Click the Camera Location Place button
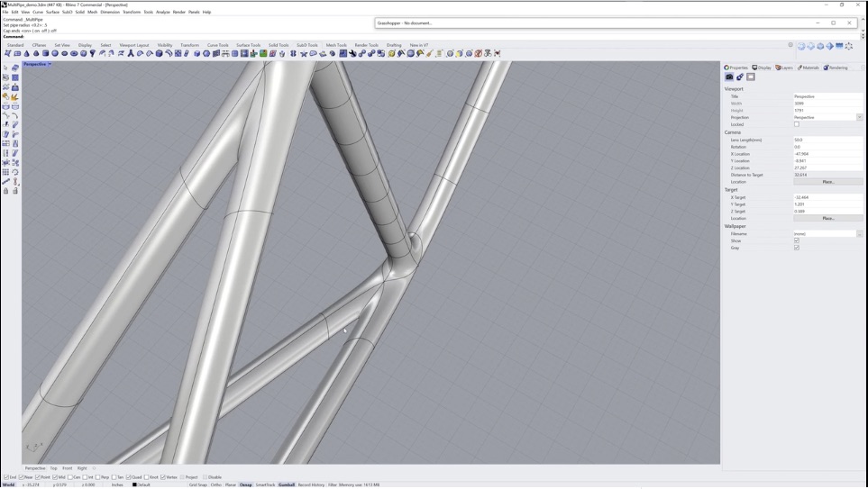 coord(827,181)
